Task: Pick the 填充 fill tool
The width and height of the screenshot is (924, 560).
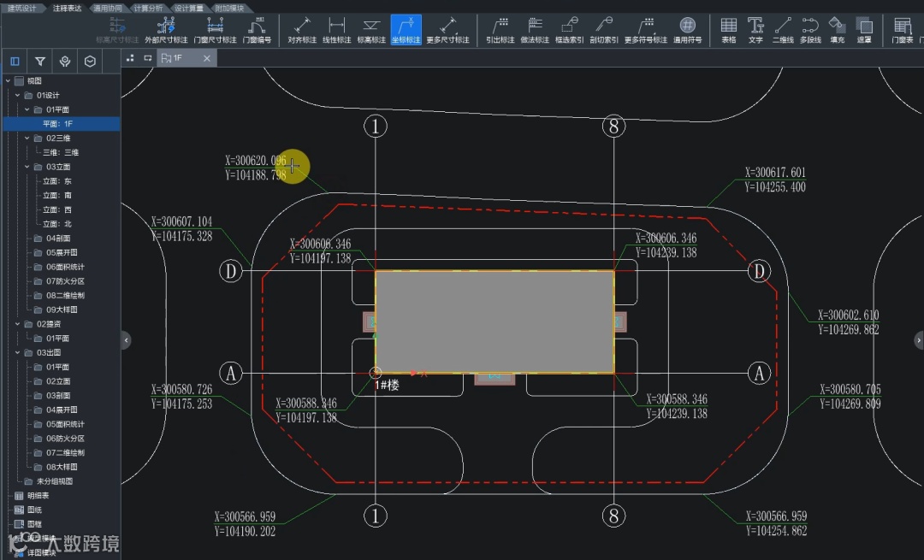Action: (x=837, y=30)
